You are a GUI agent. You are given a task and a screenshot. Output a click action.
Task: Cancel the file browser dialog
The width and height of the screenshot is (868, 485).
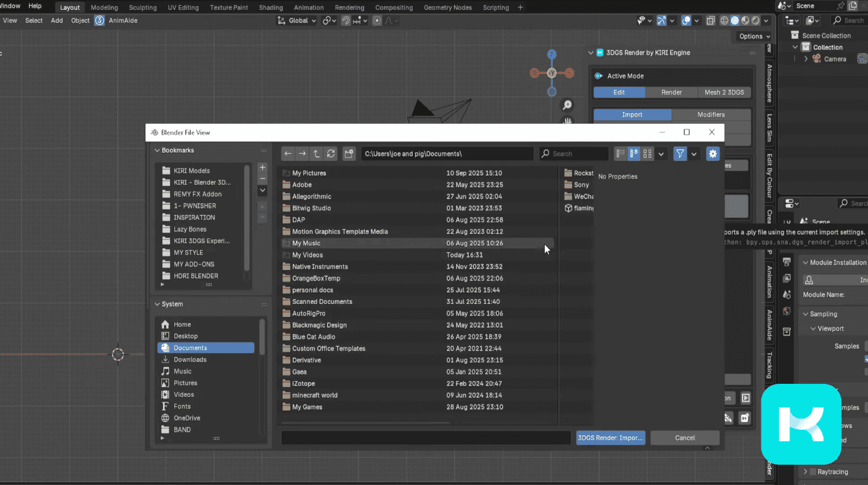(684, 438)
